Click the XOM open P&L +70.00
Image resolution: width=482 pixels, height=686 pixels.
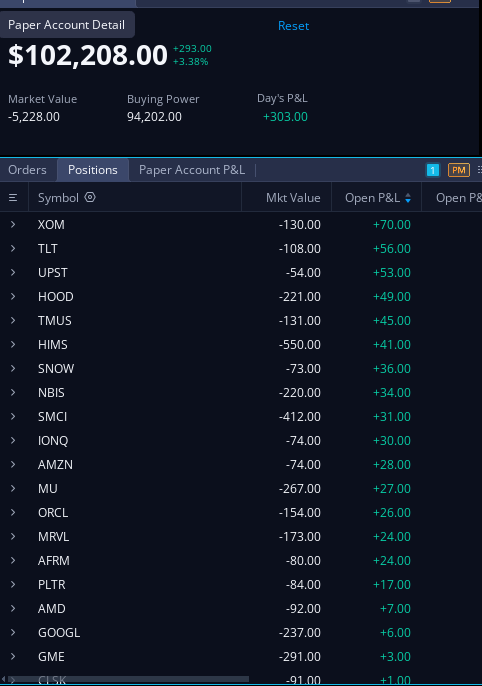(391, 225)
